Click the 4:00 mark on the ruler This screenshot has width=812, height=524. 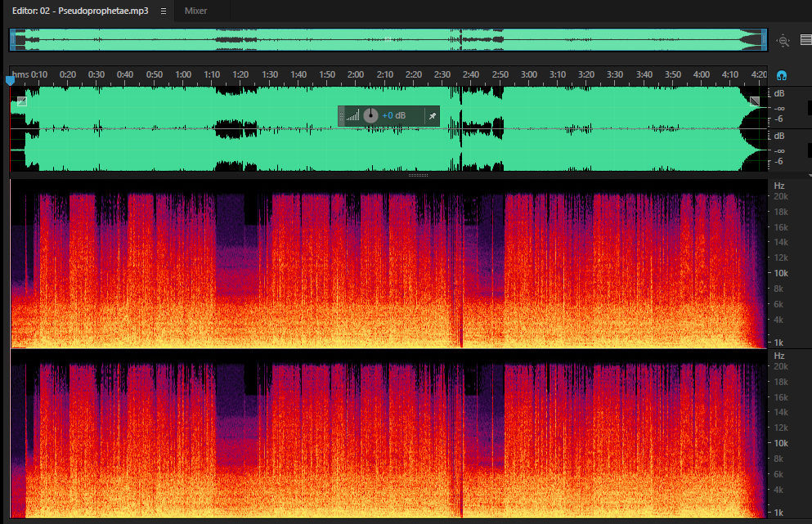point(702,74)
